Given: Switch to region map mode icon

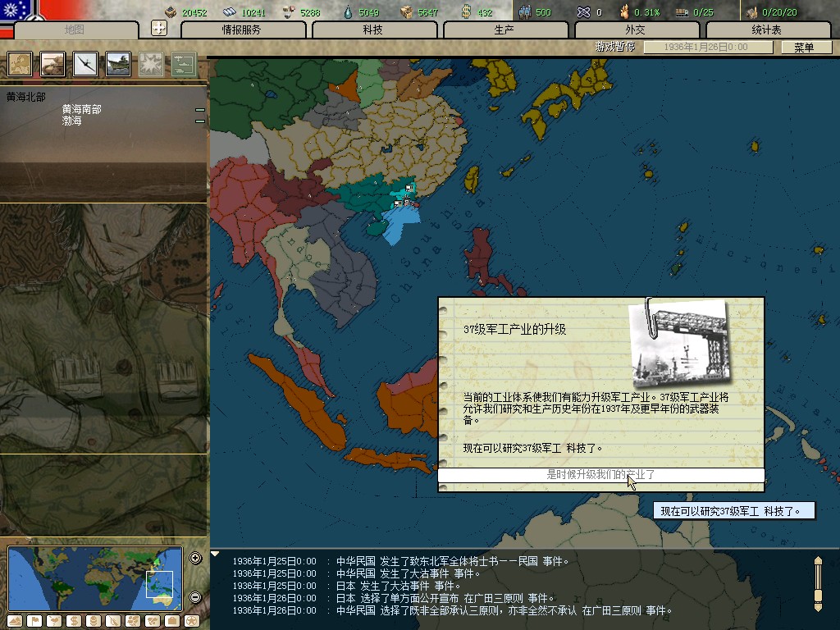Looking at the screenshot, I should point(133,621).
